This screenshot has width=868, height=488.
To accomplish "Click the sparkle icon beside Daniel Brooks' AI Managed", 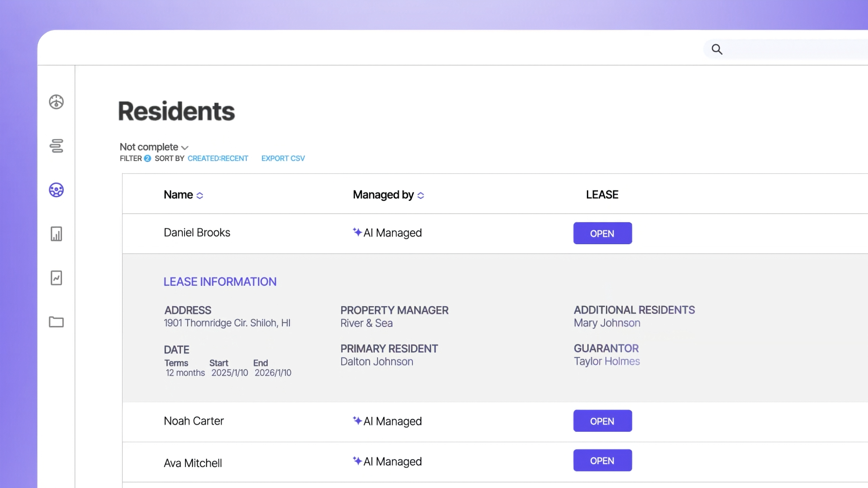I will click(x=357, y=232).
